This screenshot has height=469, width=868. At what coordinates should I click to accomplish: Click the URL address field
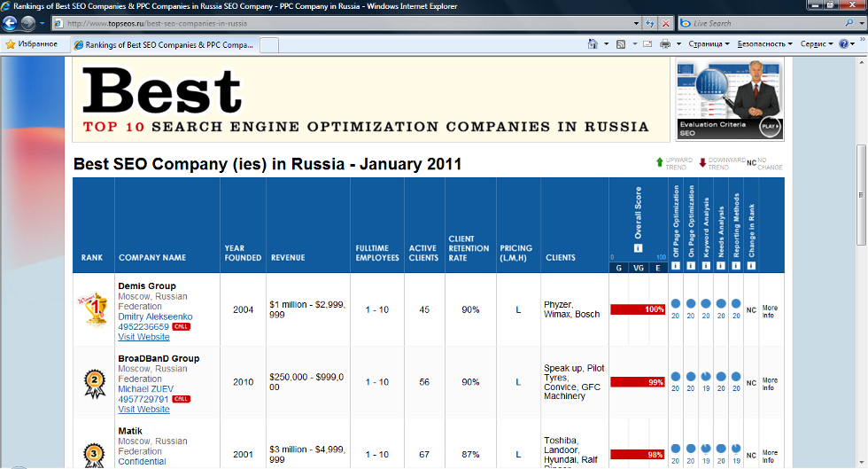344,23
